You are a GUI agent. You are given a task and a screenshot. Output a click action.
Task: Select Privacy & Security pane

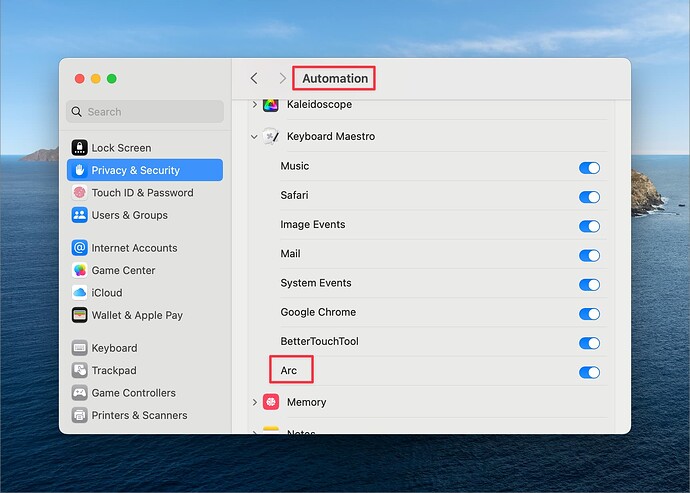(145, 170)
